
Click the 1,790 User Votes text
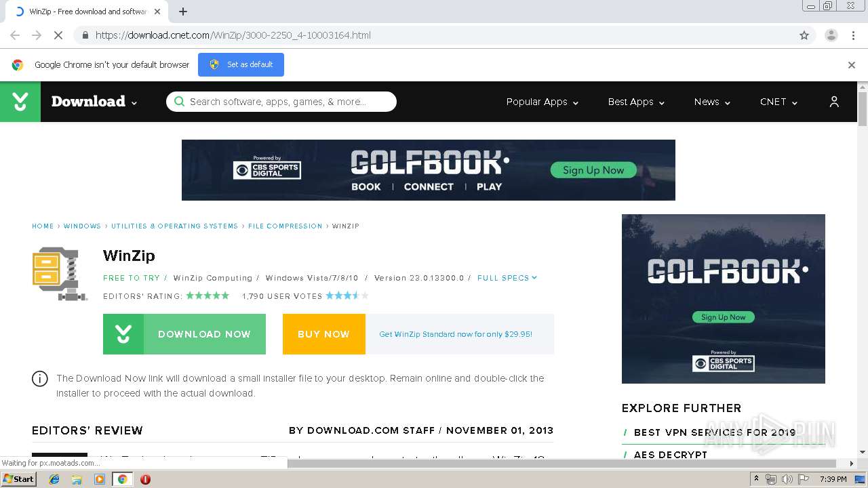click(282, 296)
